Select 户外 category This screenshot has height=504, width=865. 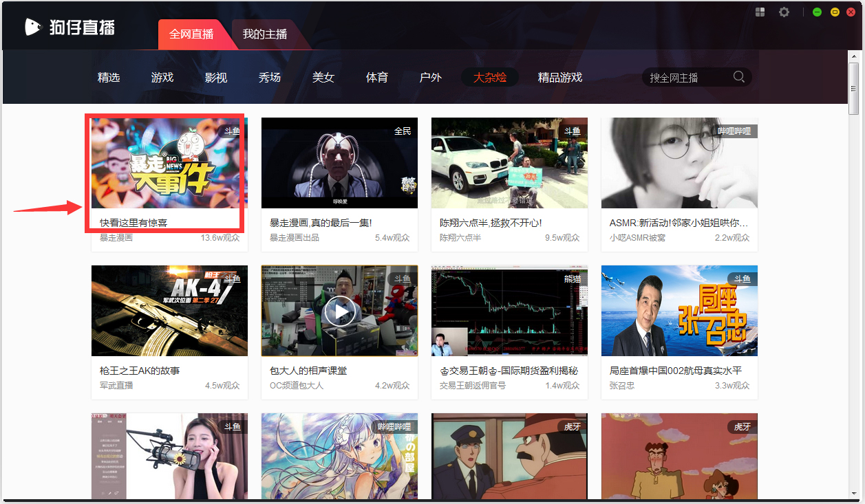431,78
